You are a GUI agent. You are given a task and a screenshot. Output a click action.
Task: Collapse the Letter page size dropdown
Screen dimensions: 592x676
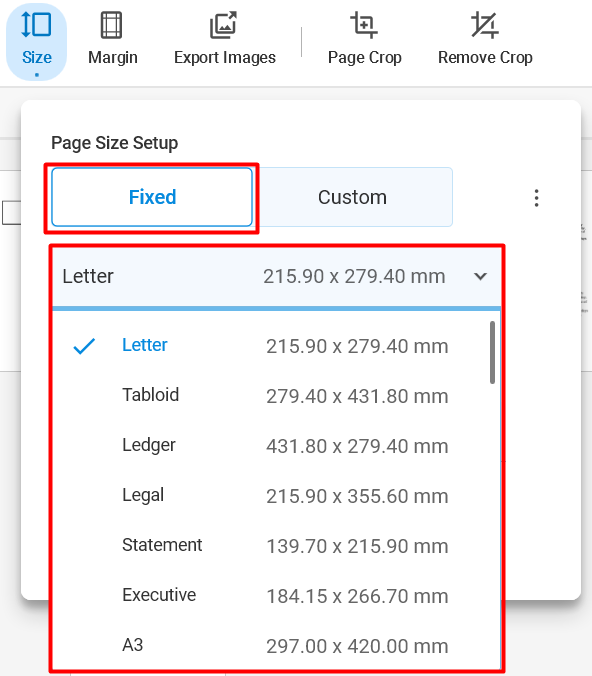[x=276, y=277]
